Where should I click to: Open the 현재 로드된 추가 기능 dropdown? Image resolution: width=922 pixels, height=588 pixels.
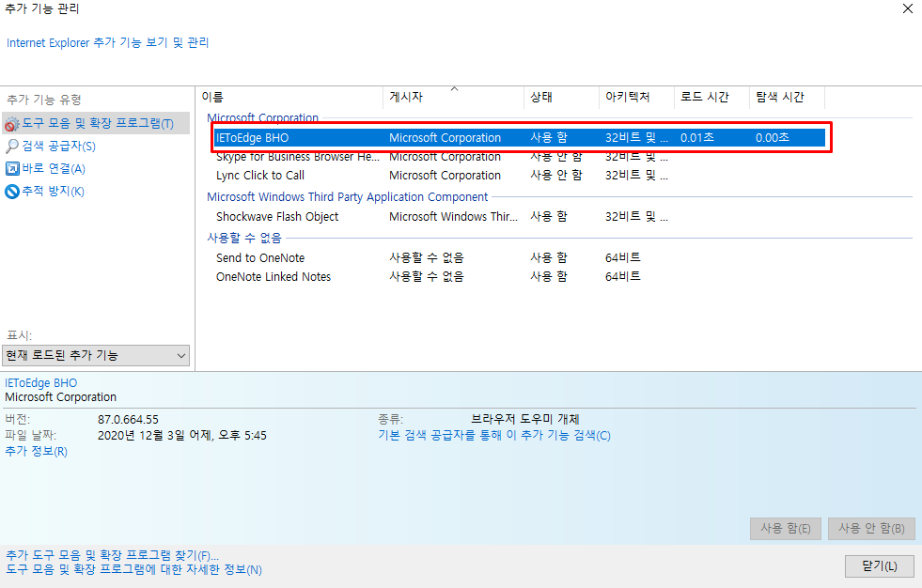click(x=96, y=355)
